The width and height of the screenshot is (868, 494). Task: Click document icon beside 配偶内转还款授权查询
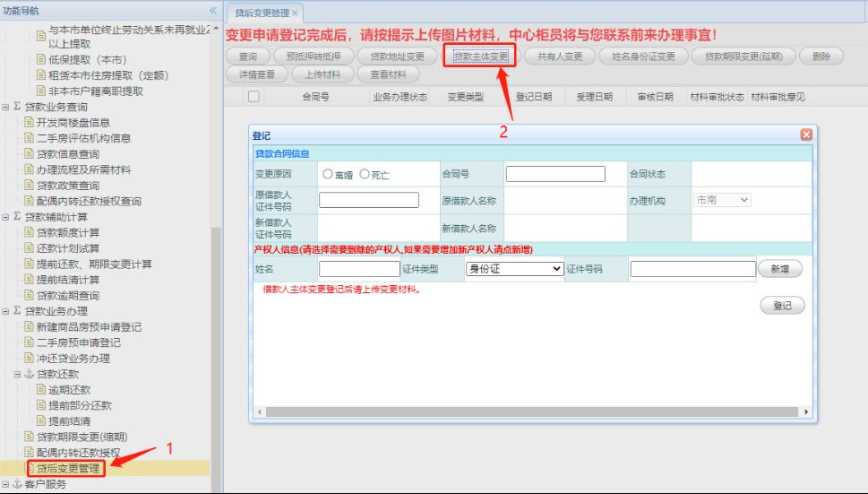[30, 201]
